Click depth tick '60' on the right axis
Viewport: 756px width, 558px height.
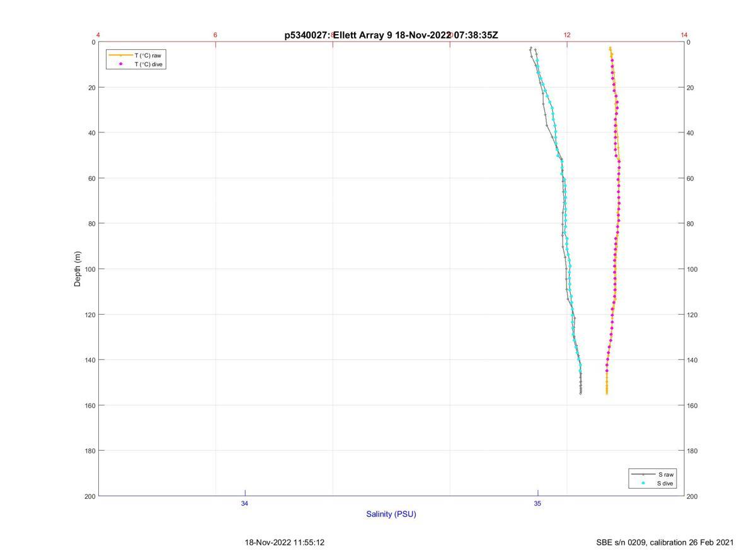pyautogui.click(x=691, y=178)
